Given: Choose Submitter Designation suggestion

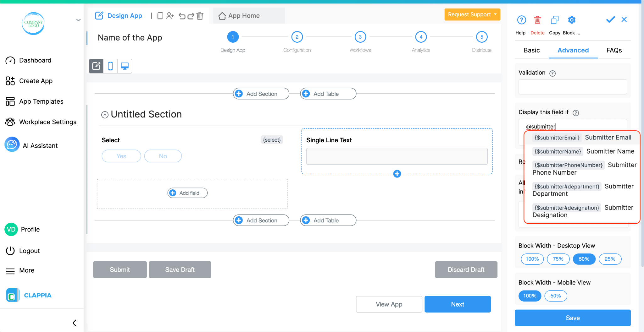Looking at the screenshot, I should pos(582,211).
